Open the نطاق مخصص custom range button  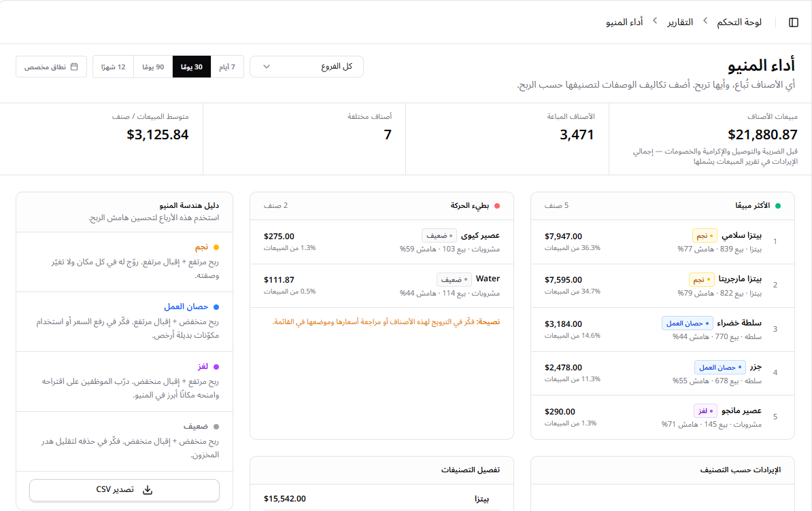[51, 67]
